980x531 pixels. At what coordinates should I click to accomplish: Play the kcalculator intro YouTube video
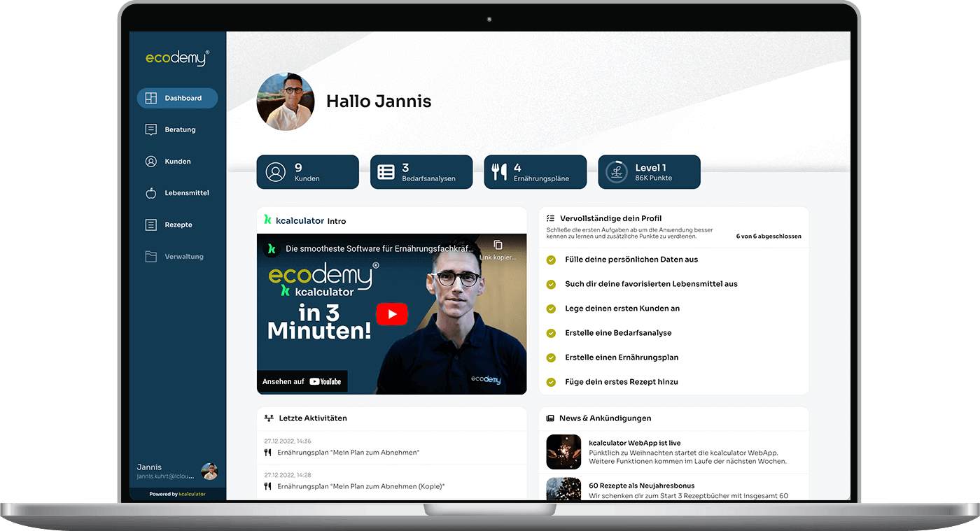point(391,314)
